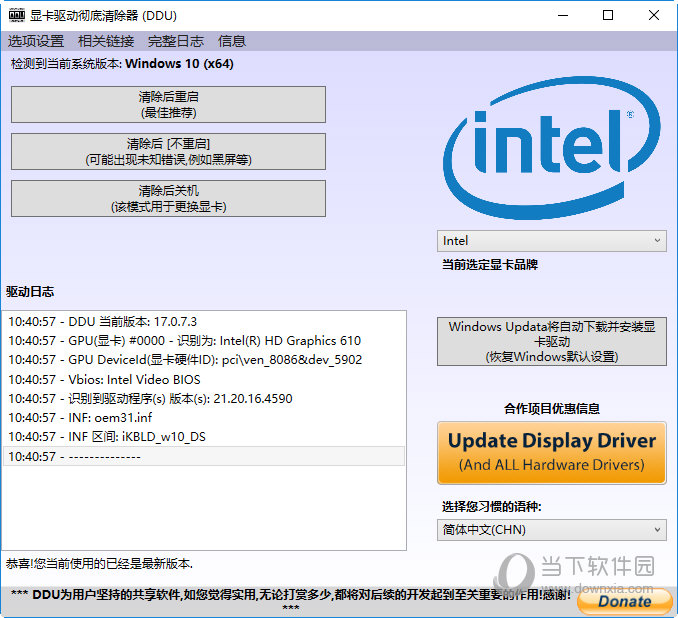Open the 简体中文(CHN) language dropdown
678x618 pixels.
tap(552, 530)
